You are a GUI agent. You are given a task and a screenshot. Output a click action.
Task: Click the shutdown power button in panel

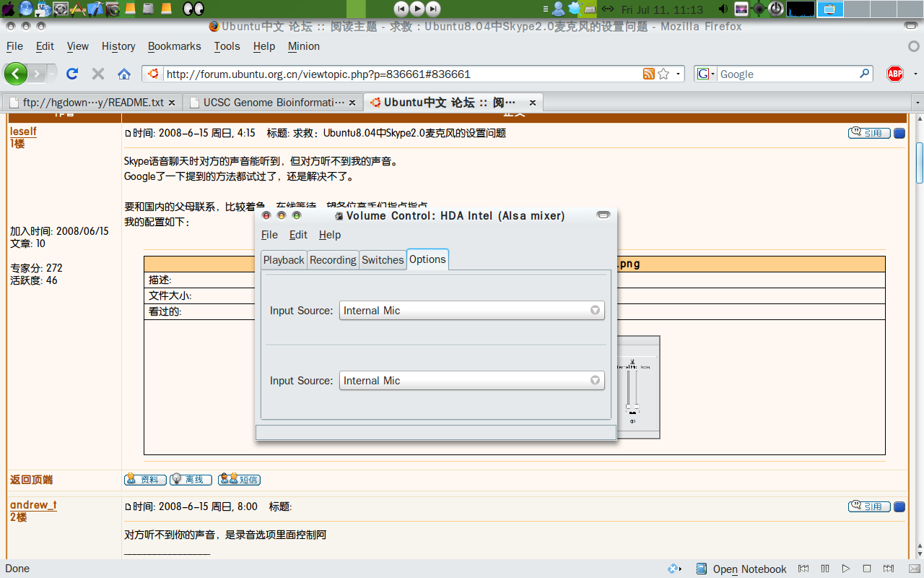[776, 9]
